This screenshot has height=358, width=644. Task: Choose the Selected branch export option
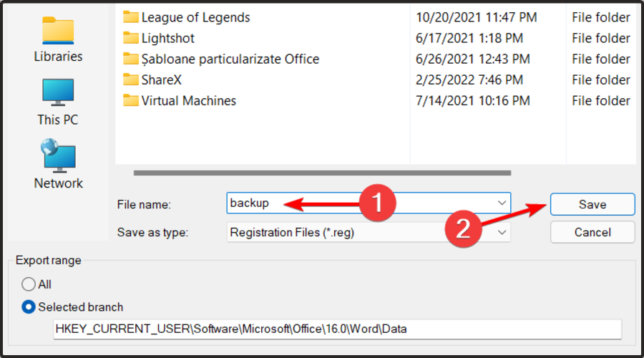(x=29, y=307)
